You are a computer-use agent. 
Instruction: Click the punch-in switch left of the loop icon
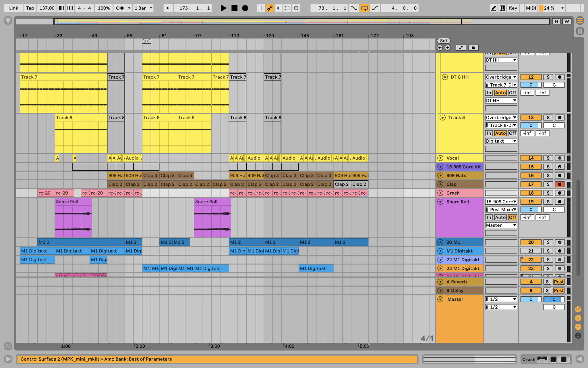354,8
